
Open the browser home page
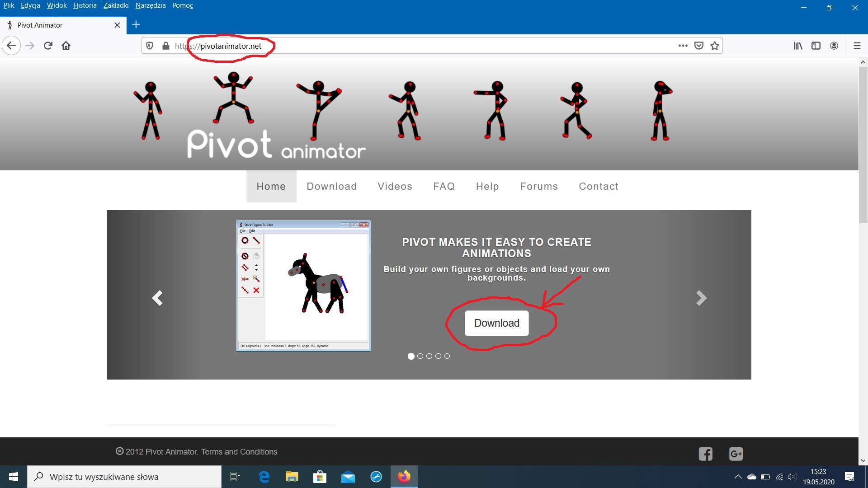(x=66, y=46)
